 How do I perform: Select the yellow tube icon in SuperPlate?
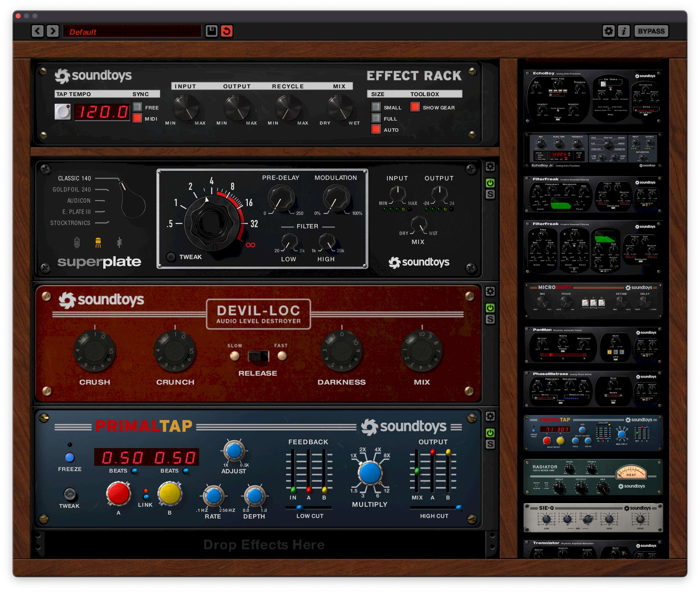point(98,242)
